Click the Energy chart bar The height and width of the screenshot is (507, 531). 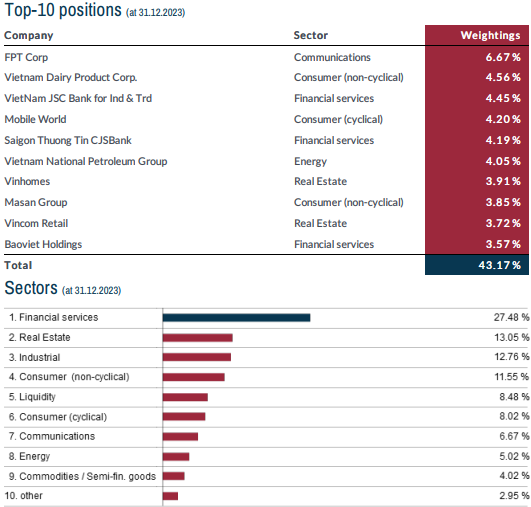tap(176, 457)
